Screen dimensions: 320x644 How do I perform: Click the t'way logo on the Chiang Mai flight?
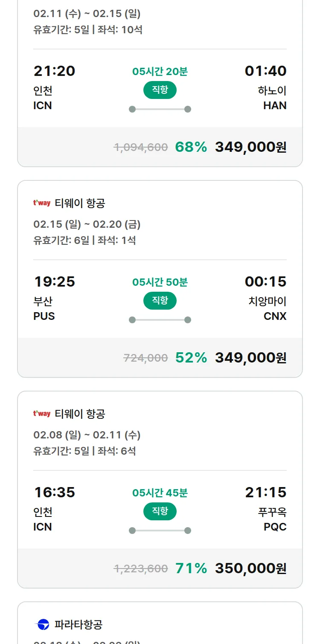(x=42, y=203)
